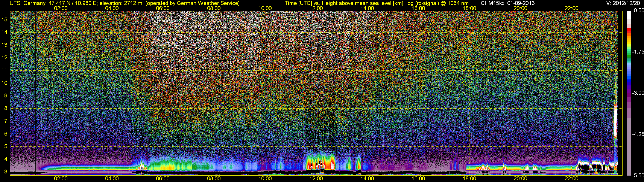Screen dimensions: 644x182
Task: Select the '(operated by German Weather Service)' text
Action: point(193,3)
